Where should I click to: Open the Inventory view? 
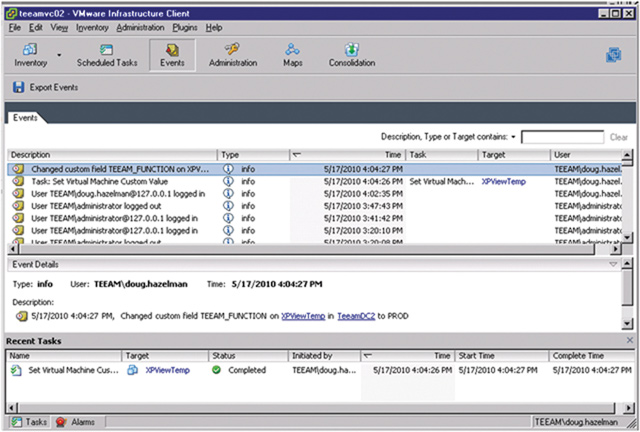click(x=31, y=55)
